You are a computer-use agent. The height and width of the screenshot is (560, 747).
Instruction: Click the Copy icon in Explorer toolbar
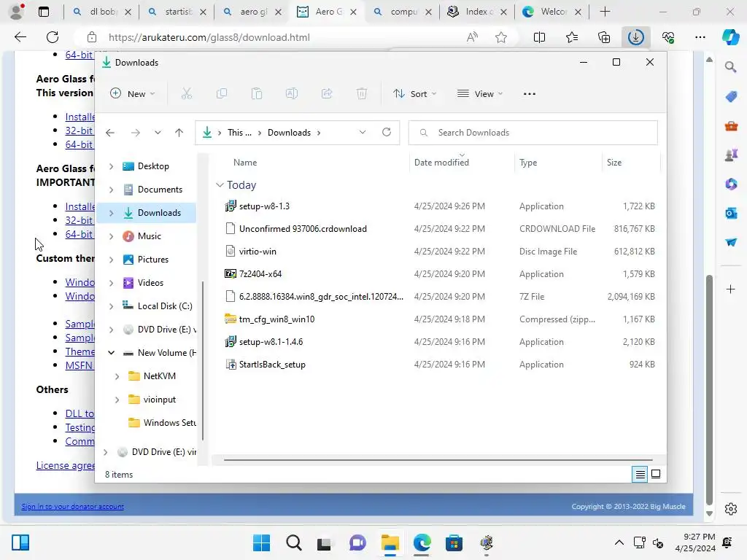pyautogui.click(x=222, y=94)
